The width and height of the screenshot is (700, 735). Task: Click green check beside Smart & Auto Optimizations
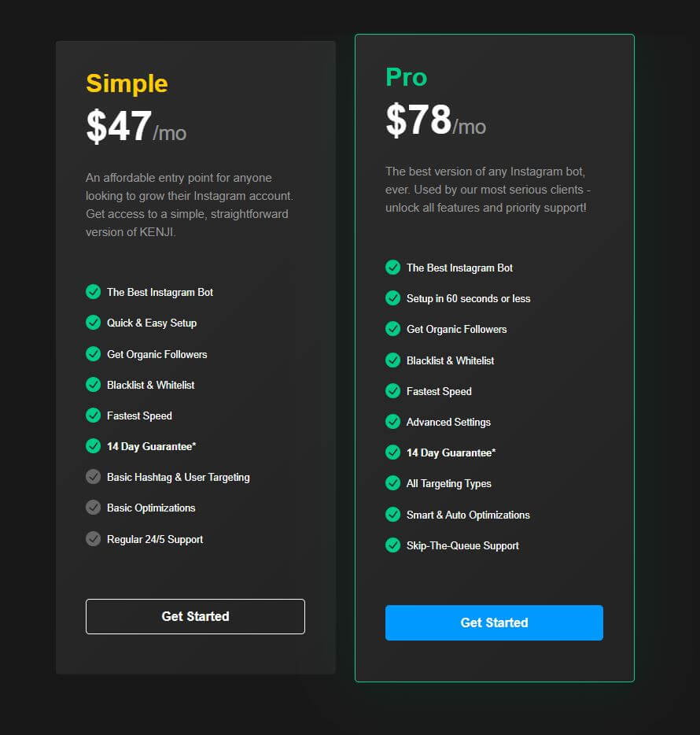click(392, 514)
